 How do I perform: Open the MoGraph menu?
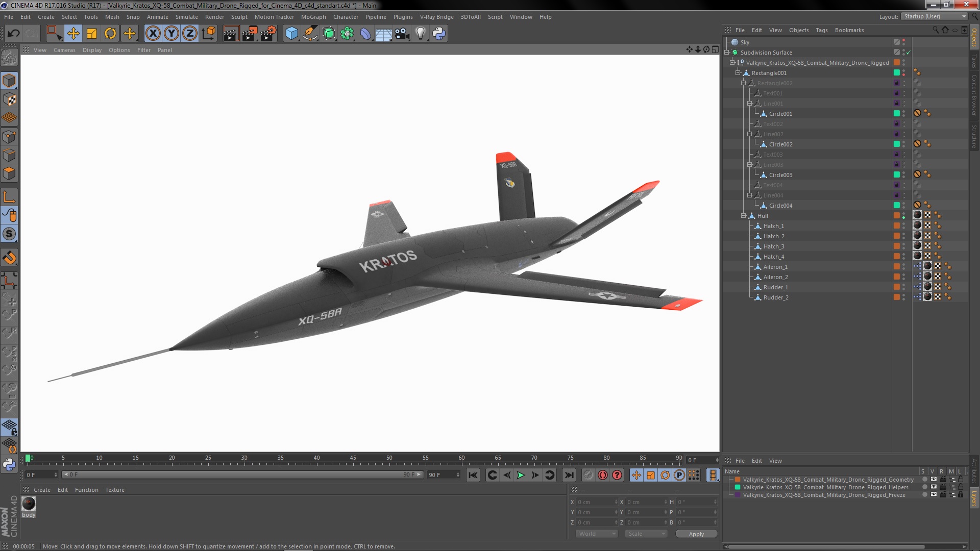[313, 17]
